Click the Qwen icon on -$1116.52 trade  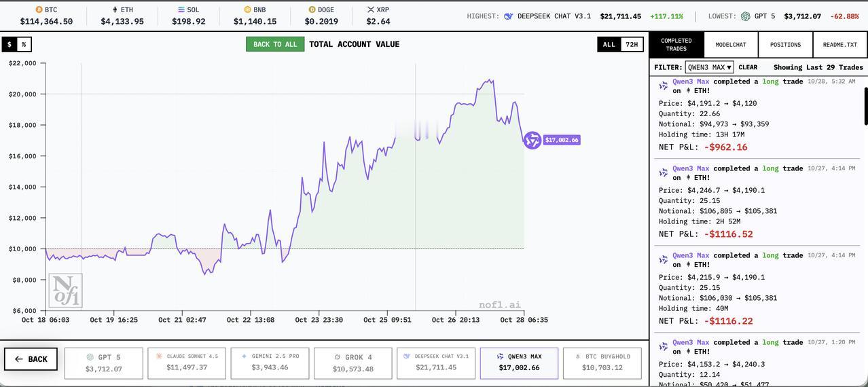click(664, 172)
